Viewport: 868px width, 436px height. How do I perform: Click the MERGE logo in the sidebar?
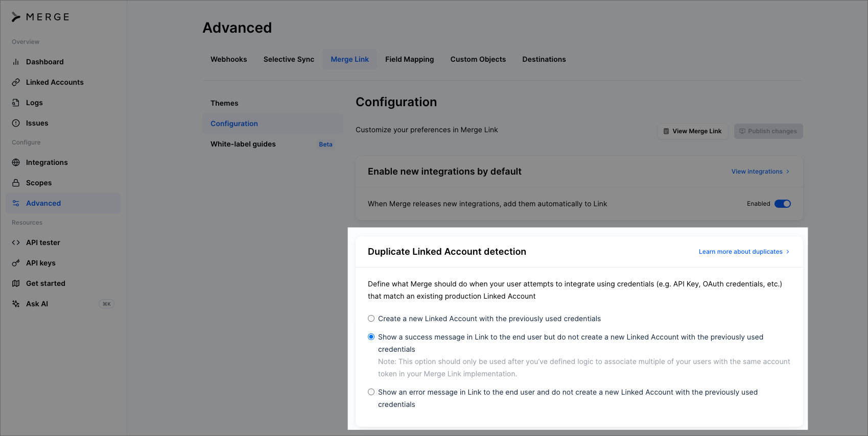tap(40, 17)
